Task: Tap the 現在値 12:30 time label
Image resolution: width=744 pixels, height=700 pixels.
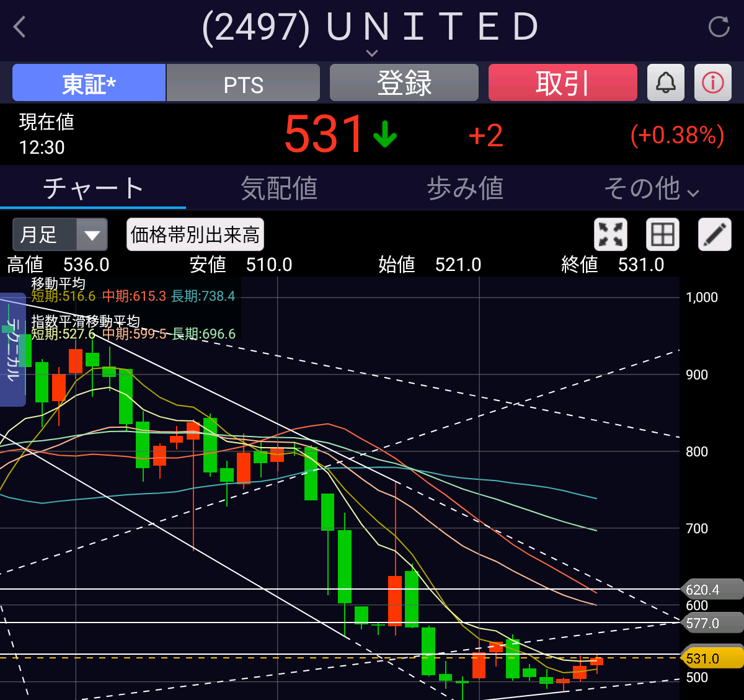Action: coord(46,135)
